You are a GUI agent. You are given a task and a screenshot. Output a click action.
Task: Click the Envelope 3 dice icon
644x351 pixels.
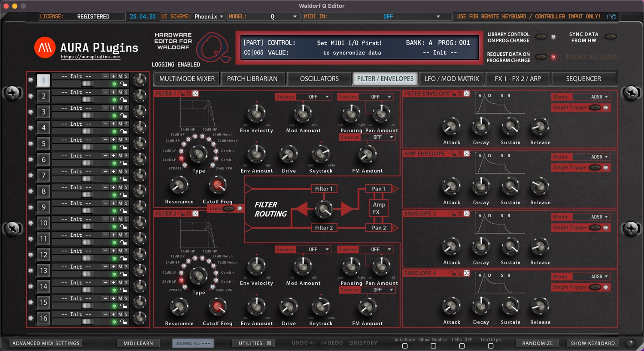[467, 213]
